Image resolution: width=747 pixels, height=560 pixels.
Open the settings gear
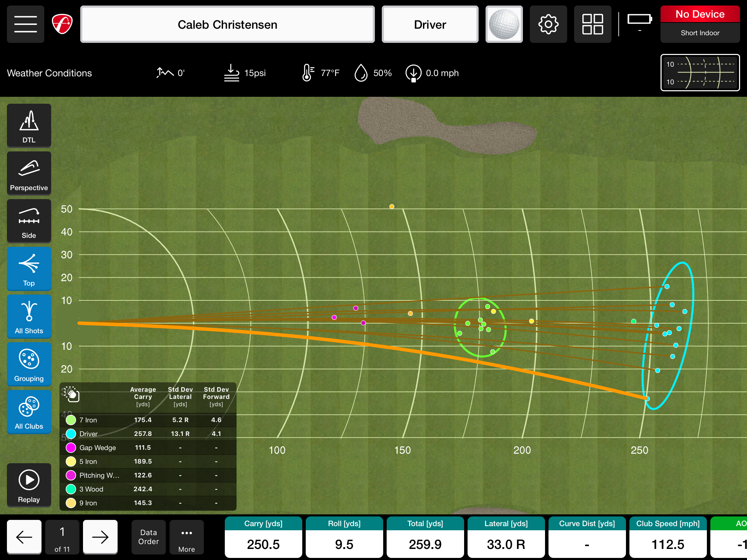[548, 24]
